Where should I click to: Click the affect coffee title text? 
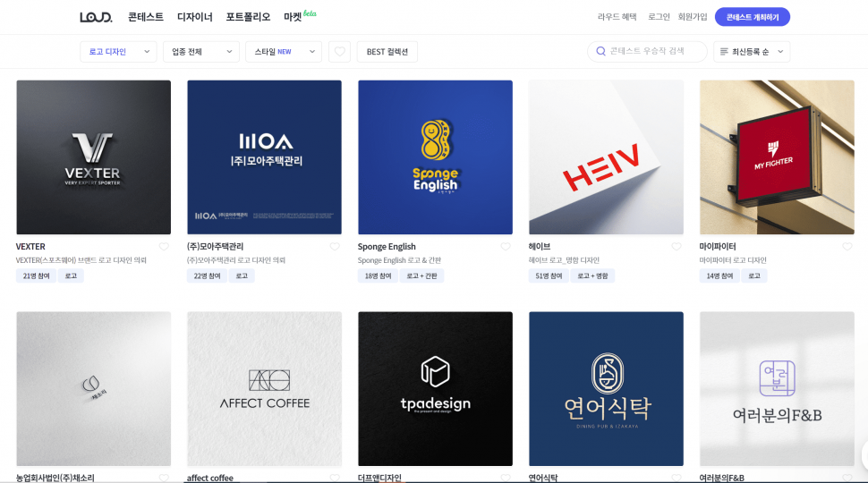[x=209, y=478]
